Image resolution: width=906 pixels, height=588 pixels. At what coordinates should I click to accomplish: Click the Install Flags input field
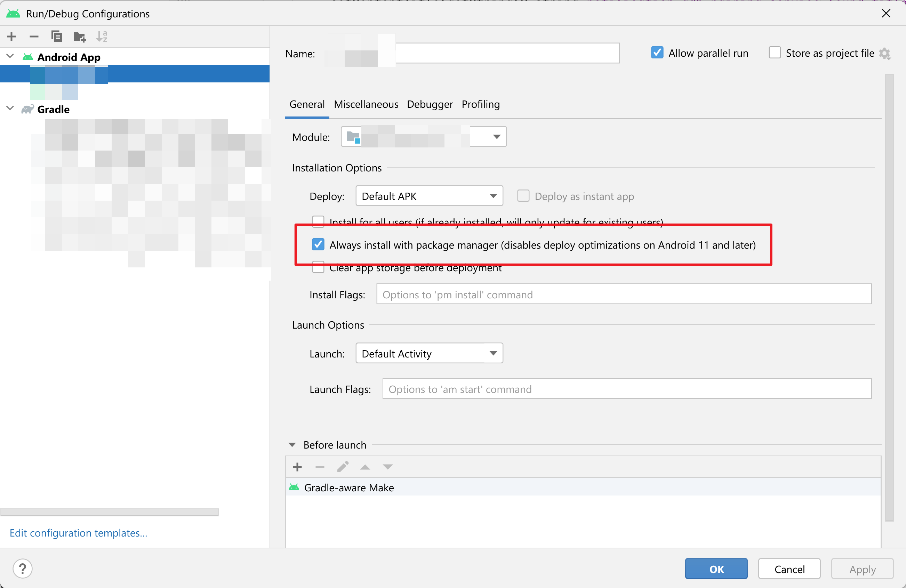(x=624, y=295)
